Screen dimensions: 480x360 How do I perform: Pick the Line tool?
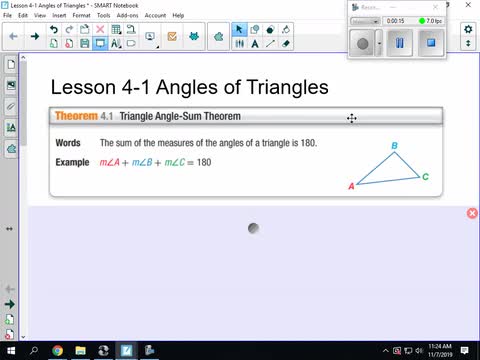(270, 43)
